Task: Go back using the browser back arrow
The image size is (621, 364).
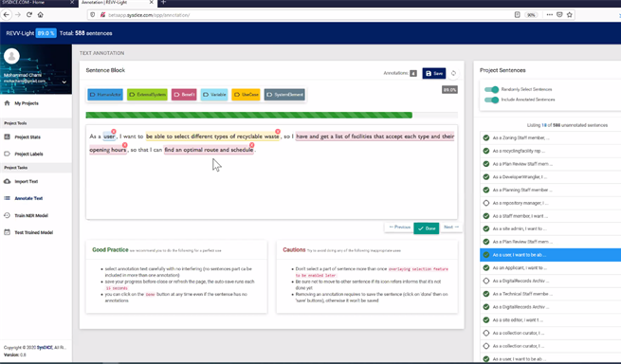Action: (x=7, y=14)
